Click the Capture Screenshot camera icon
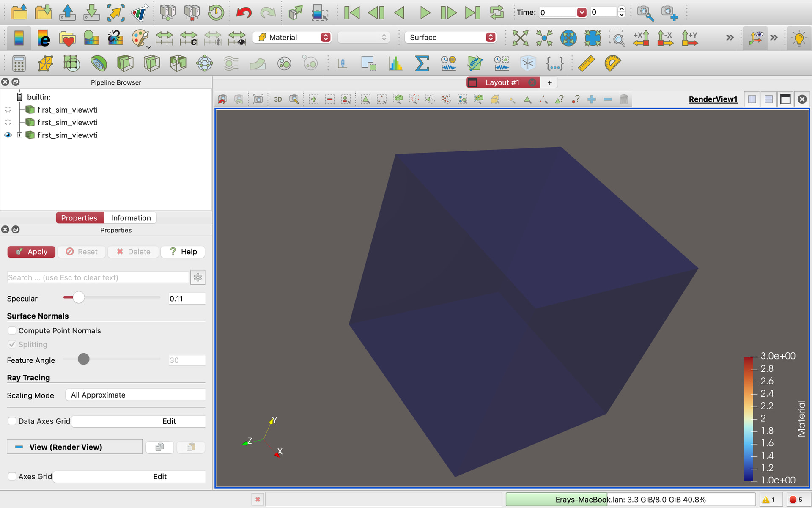This screenshot has height=508, width=812. (x=258, y=99)
